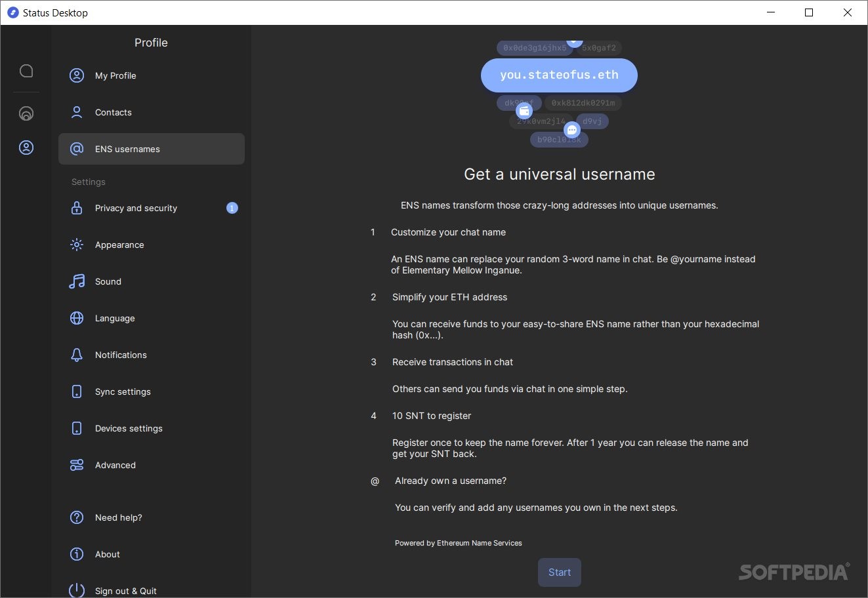Image resolution: width=868 pixels, height=598 pixels.
Task: Open the profile section icon in left rail
Action: [26, 148]
